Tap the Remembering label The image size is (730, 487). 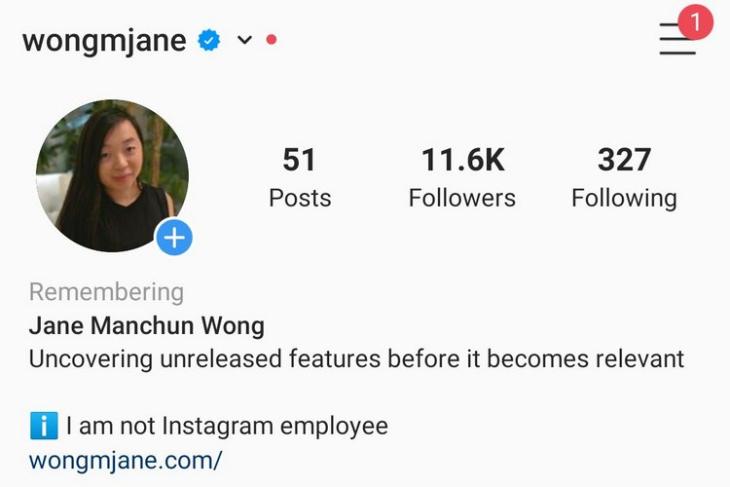pos(107,293)
